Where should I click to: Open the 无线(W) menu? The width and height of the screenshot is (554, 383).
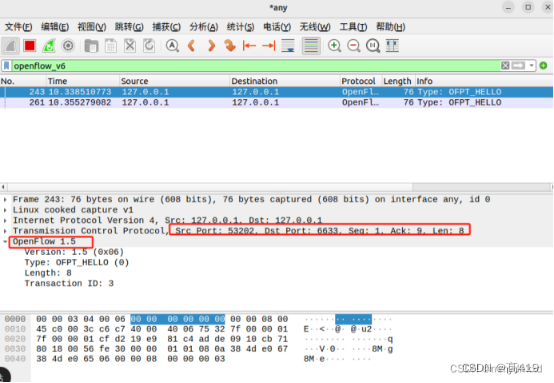[315, 27]
